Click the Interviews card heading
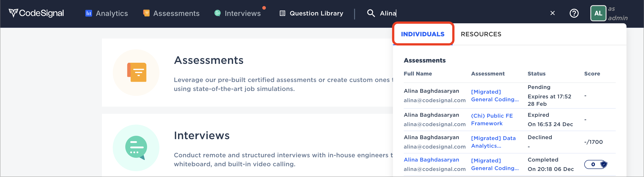The width and height of the screenshot is (644, 177). (201, 135)
